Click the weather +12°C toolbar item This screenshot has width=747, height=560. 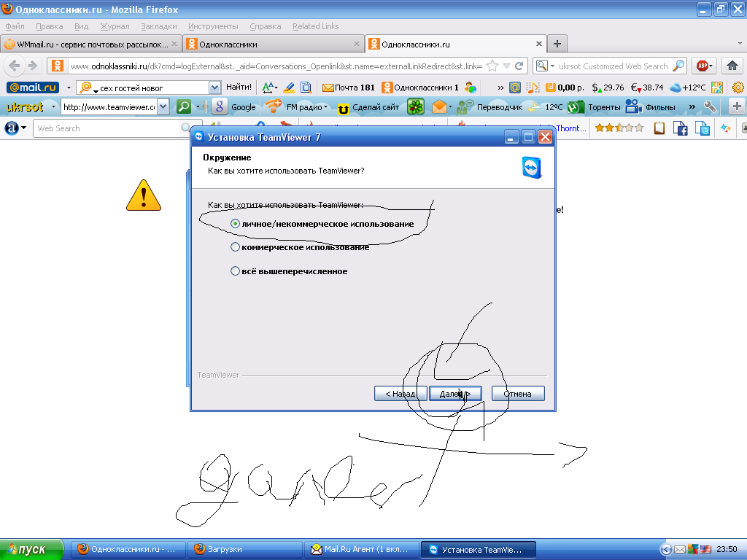coord(687,87)
